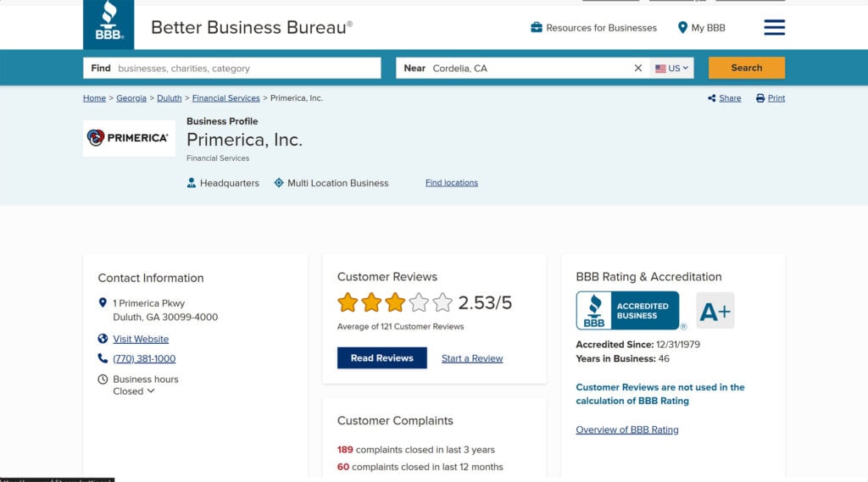Clear the Near location field
This screenshot has width=868, height=482.
[x=637, y=68]
